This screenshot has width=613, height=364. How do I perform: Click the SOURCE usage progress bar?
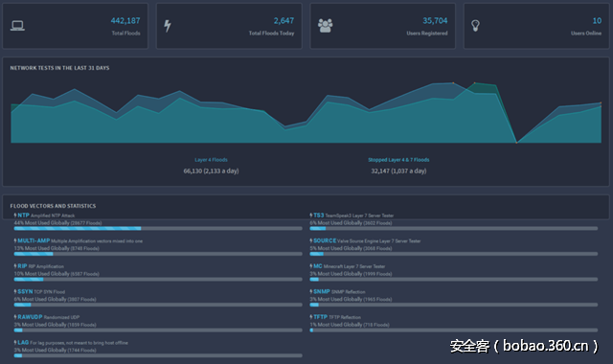(x=453, y=254)
